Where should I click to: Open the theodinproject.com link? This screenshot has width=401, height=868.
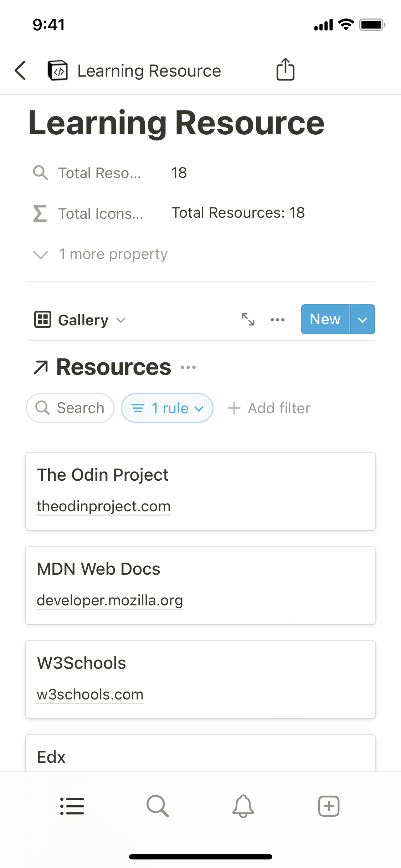click(x=104, y=506)
